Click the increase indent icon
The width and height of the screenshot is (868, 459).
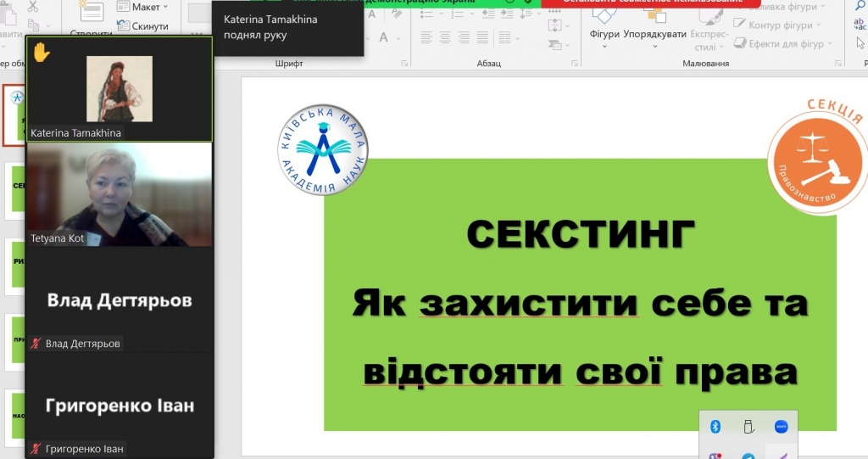click(x=507, y=14)
